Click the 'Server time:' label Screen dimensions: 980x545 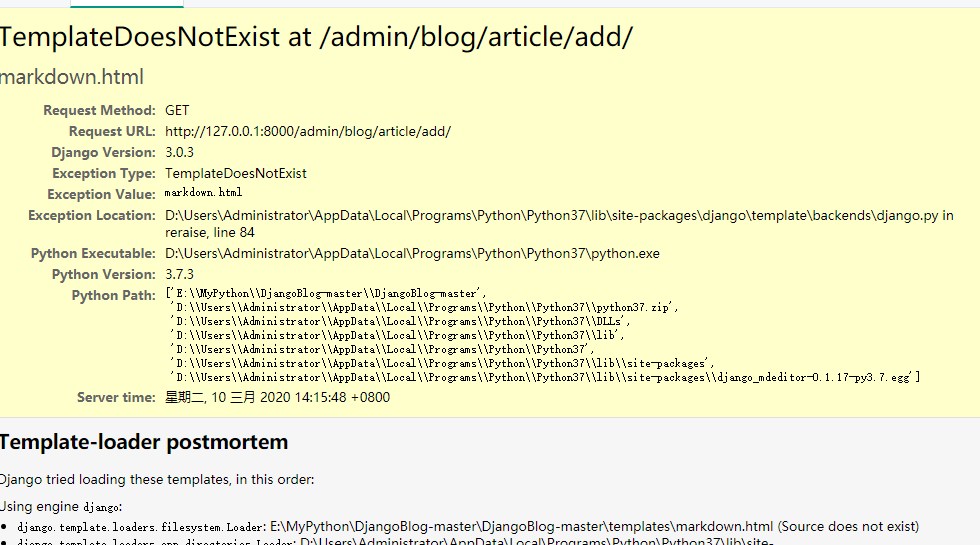click(x=116, y=398)
